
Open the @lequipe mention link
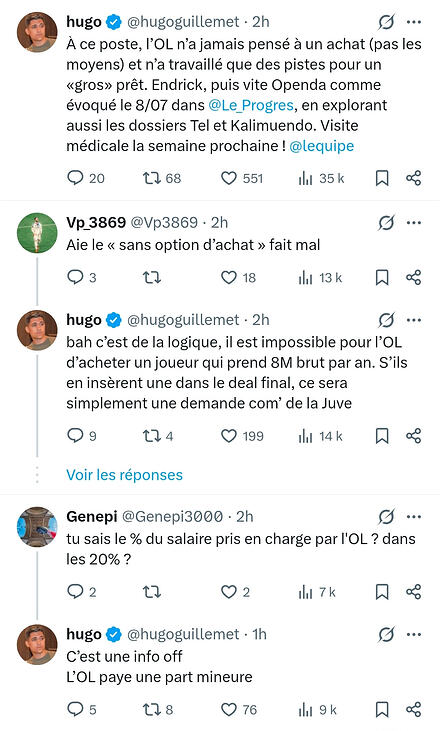(322, 146)
